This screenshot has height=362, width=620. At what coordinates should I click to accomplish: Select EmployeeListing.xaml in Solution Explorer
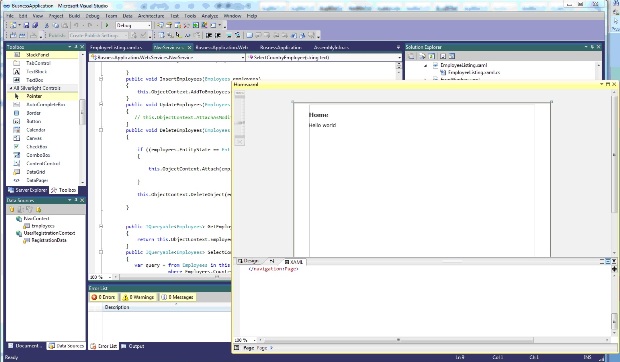pos(463,65)
